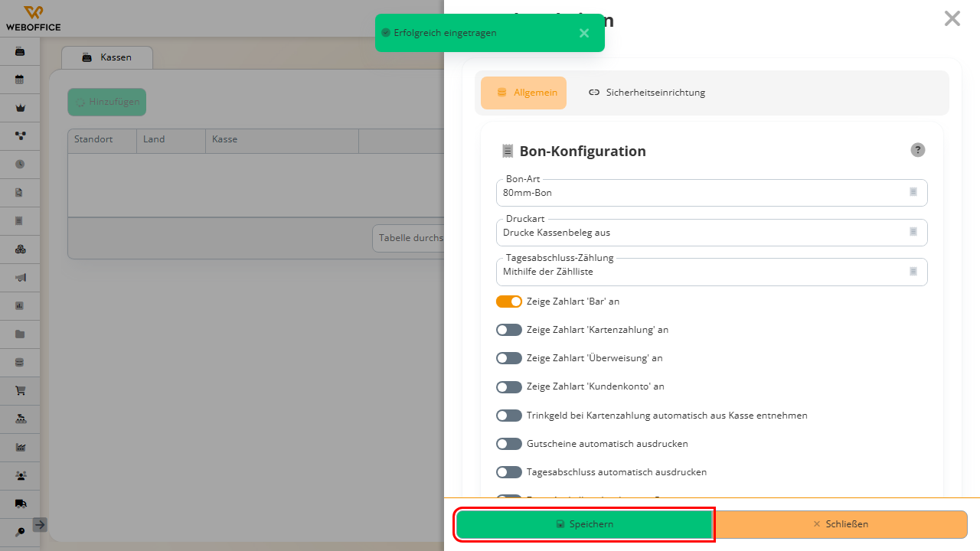Open the document icon in sidebar
This screenshot has height=551, width=980.
(x=20, y=193)
